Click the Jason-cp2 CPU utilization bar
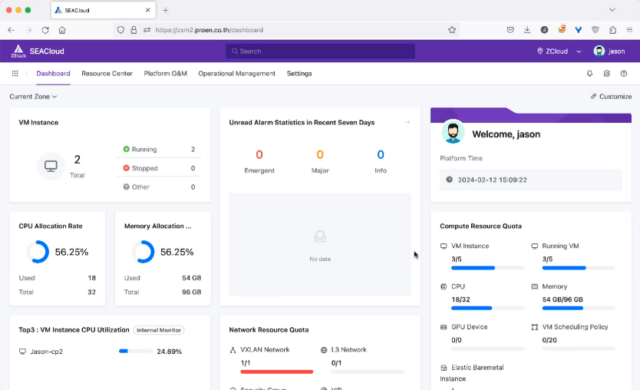Image resolution: width=640 pixels, height=390 pixels. (136, 351)
